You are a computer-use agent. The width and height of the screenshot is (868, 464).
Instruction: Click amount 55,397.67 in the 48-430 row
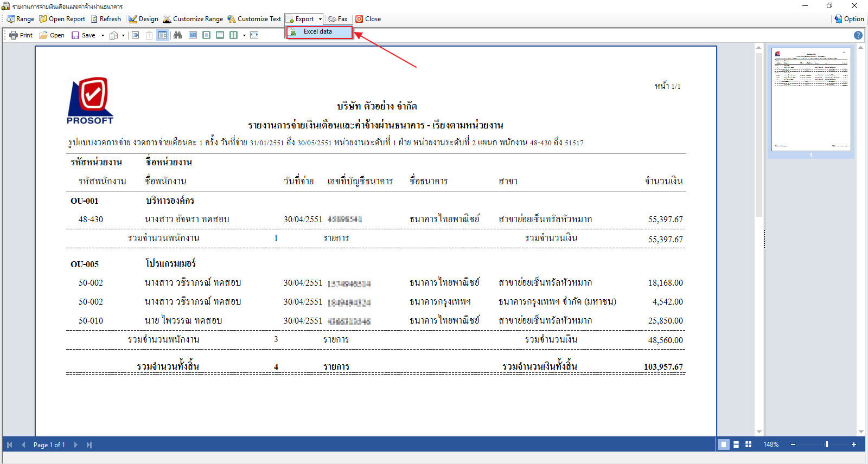click(x=666, y=220)
